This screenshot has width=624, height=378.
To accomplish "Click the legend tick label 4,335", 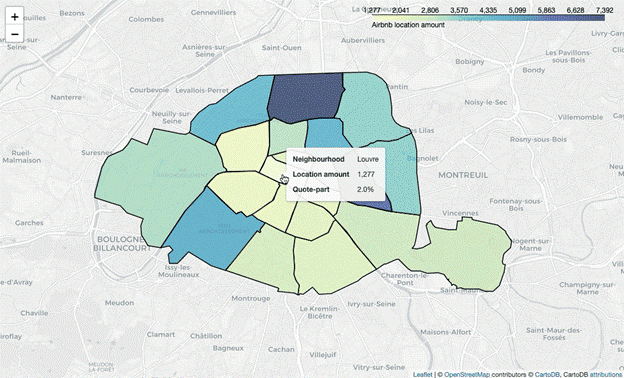I will (488, 10).
